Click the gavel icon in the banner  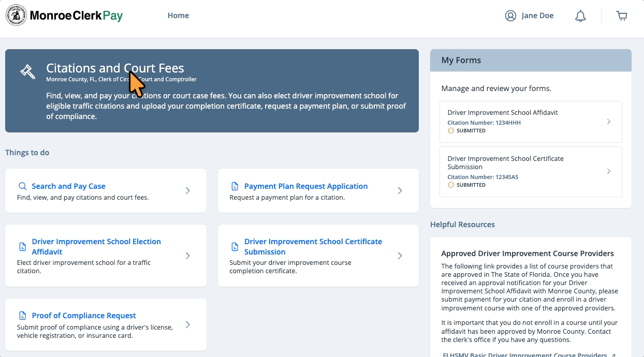tap(27, 72)
